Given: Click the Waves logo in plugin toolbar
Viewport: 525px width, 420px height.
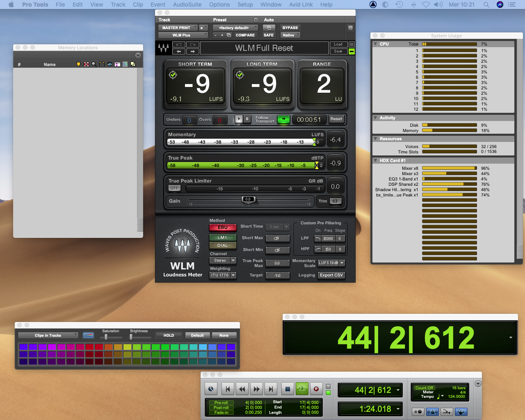Looking at the screenshot, I should 164,48.
